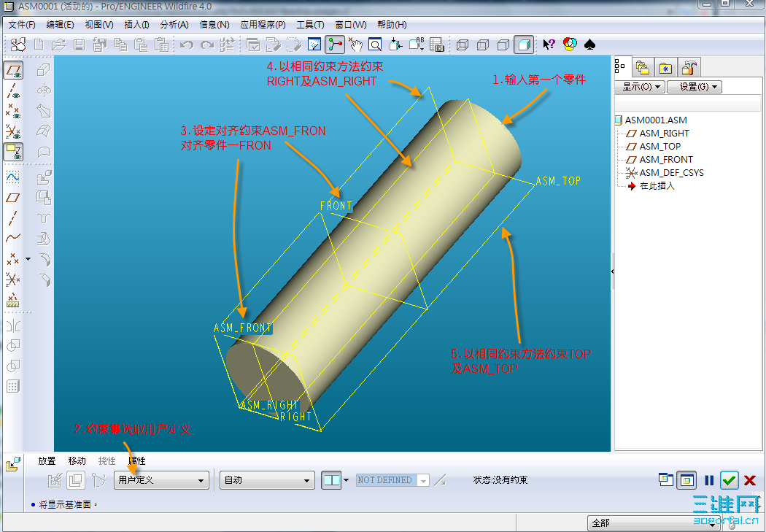Click the zoom-in magnifier icon

point(375,45)
